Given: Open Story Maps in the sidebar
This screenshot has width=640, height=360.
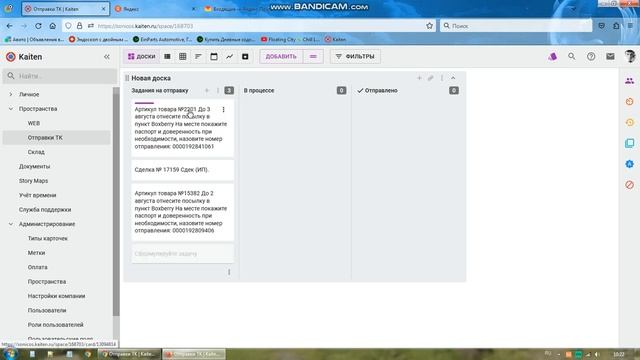Looking at the screenshot, I should (x=33, y=181).
